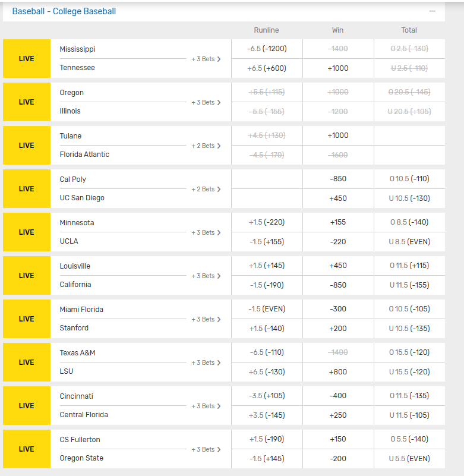Screen dimensions: 464x476
Task: Select under U 5.5 (EVEN) Oregon State game
Action: (x=409, y=459)
